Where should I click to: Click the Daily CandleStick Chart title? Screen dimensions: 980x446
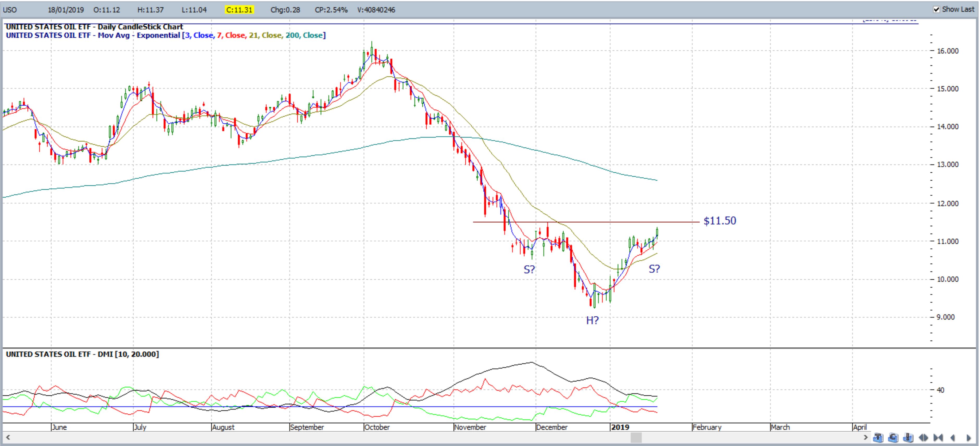pos(95,27)
